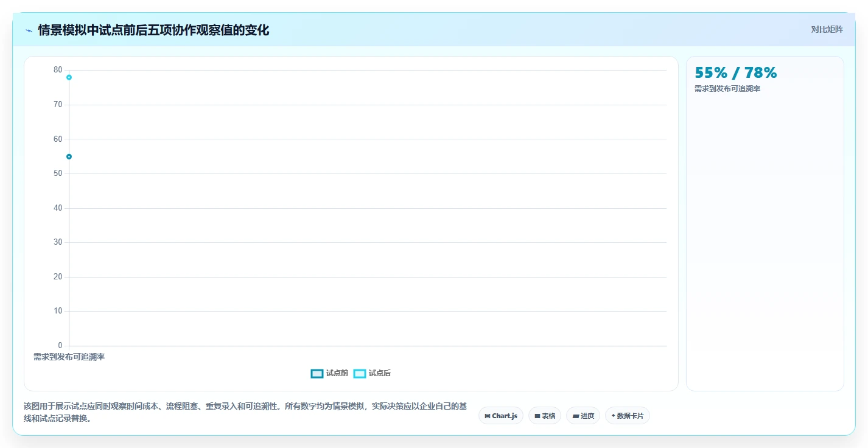Select the 数据卡片 chip
Viewport: 868px width, 448px height.
(628, 416)
